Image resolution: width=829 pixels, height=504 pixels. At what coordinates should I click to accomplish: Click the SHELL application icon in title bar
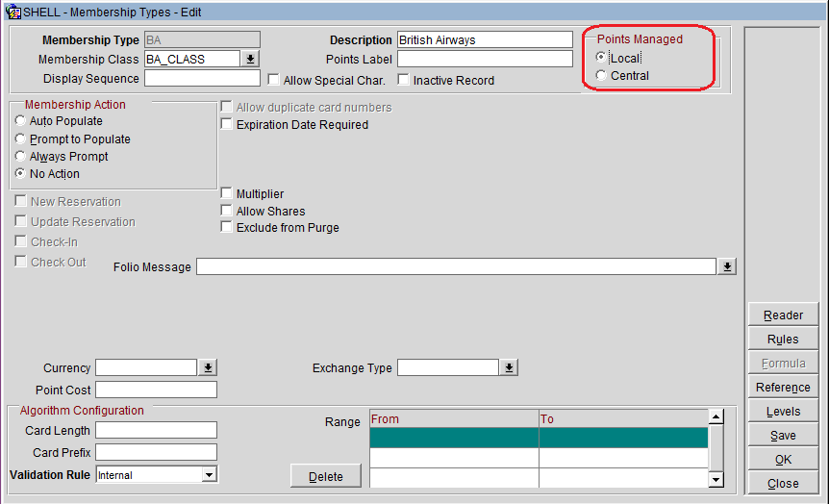point(13,13)
